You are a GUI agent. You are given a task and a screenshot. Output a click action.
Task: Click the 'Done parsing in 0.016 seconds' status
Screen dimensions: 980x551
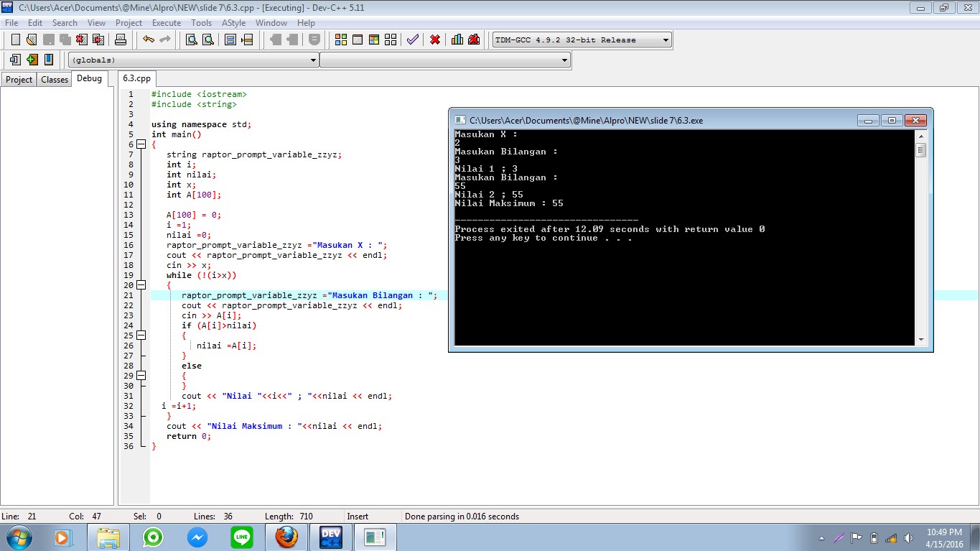tap(462, 517)
